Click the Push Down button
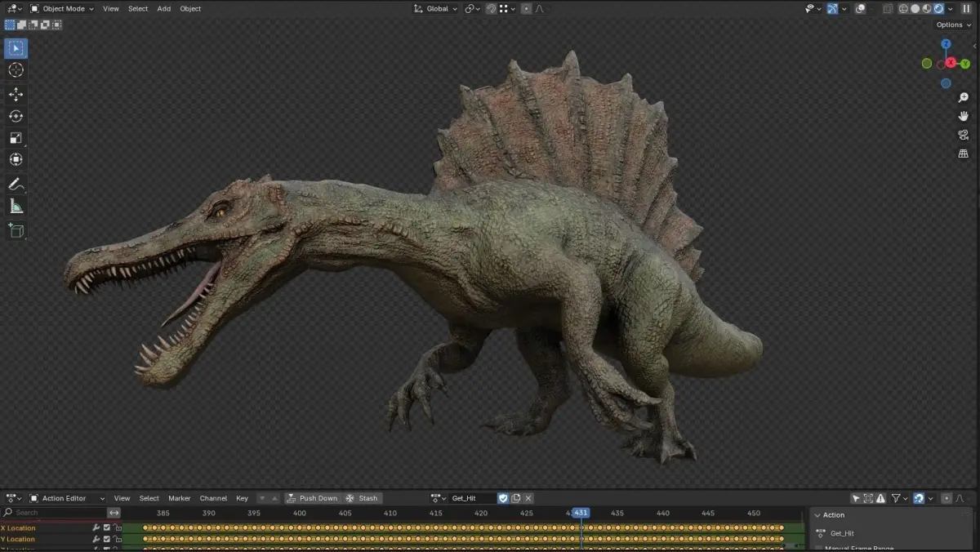Image resolution: width=980 pixels, height=552 pixels. pyautogui.click(x=311, y=498)
